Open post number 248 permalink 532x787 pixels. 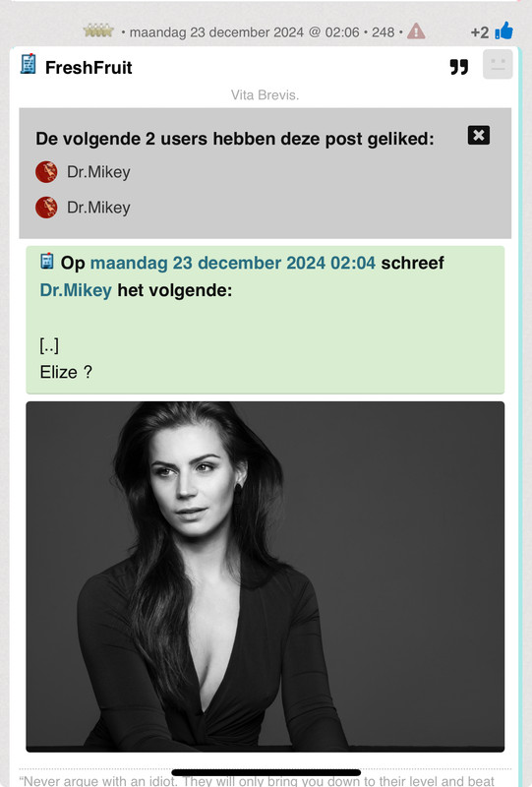pos(383,32)
